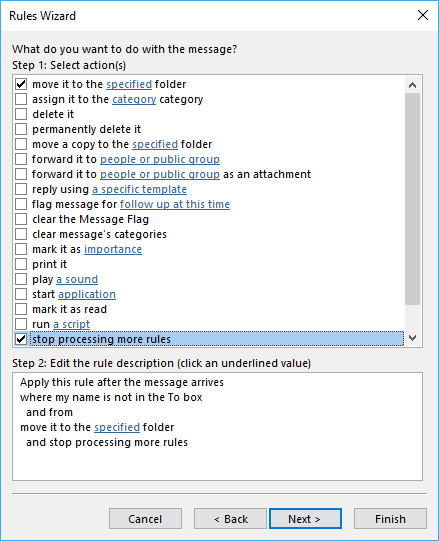Image resolution: width=439 pixels, height=541 pixels.
Task: Open a sound link
Action: tap(77, 279)
